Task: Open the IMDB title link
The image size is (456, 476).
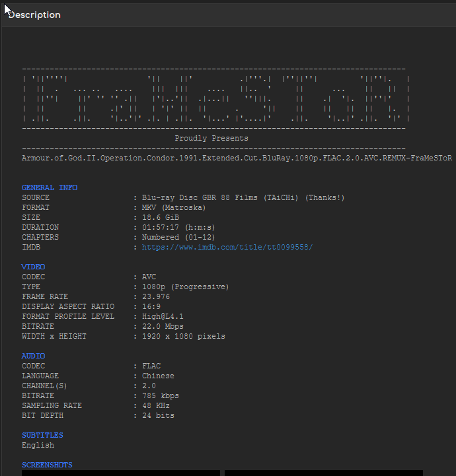Action: 227,247
